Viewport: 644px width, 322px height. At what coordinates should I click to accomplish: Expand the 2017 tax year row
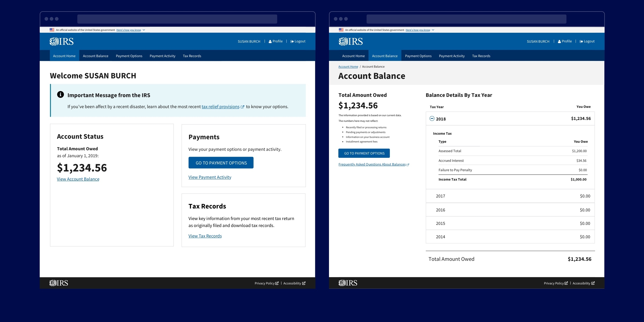point(440,196)
